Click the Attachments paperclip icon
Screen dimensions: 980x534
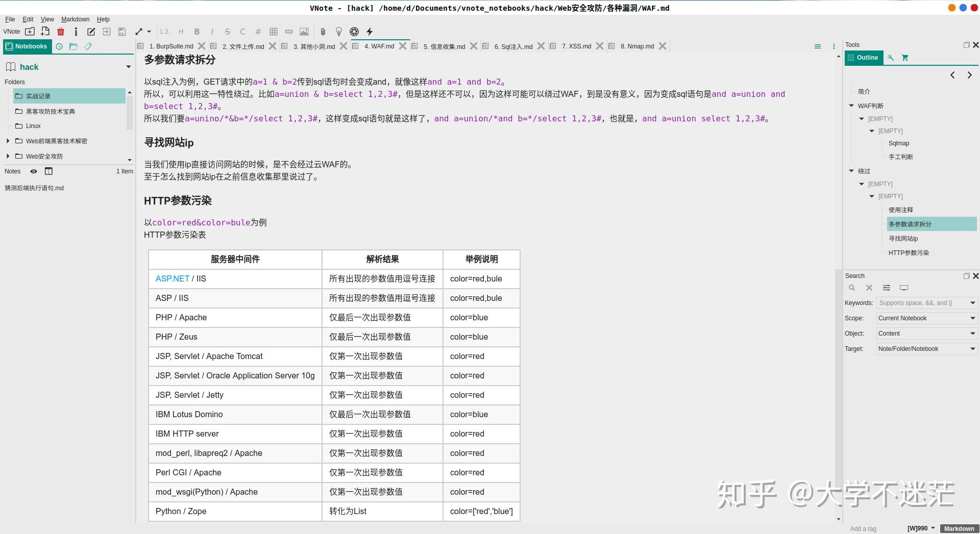[x=323, y=32]
